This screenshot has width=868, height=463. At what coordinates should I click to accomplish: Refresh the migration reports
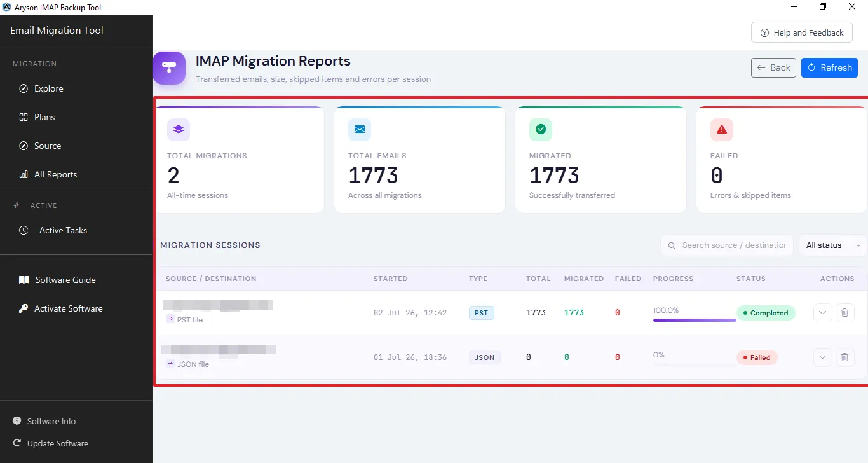click(x=829, y=67)
